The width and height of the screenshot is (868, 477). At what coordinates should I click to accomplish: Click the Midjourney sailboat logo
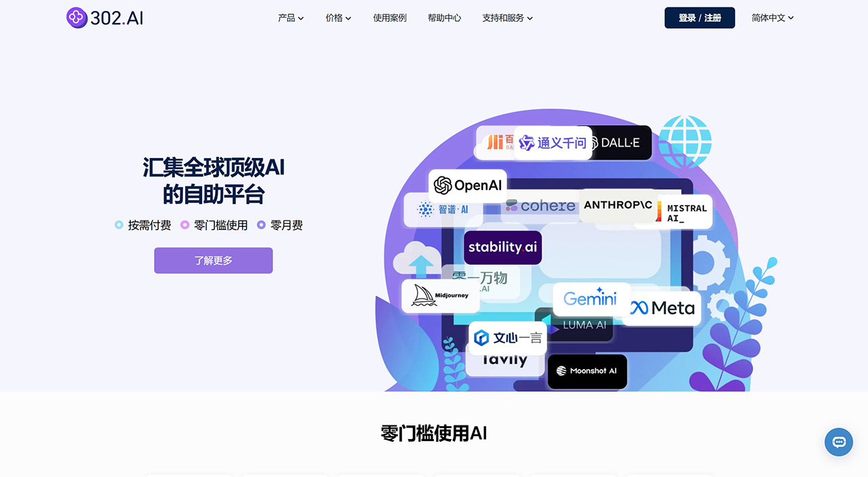[x=439, y=296]
